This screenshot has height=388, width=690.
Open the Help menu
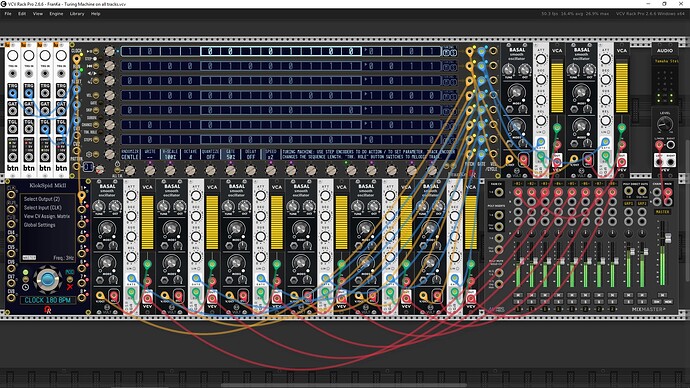click(x=95, y=14)
